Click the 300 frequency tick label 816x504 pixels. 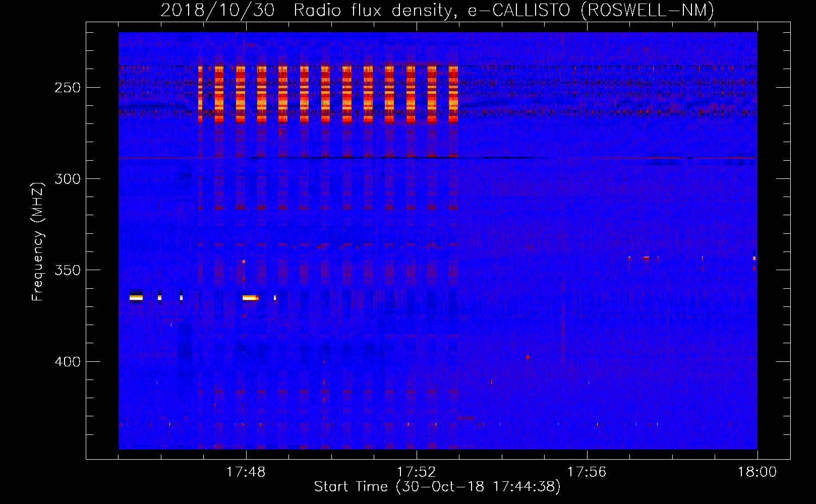pyautogui.click(x=68, y=179)
